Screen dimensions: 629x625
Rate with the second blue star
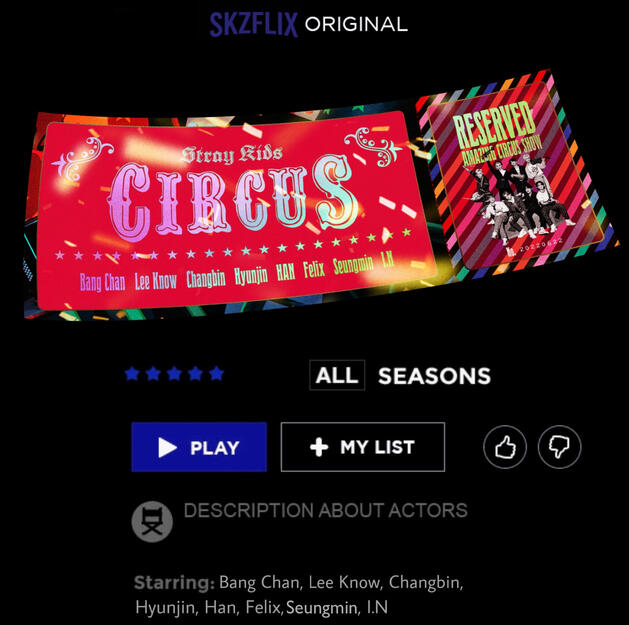tap(153, 374)
